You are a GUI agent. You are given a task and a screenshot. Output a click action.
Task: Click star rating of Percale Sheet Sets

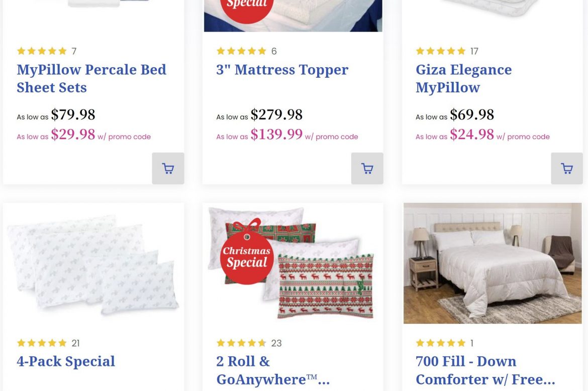pos(42,51)
